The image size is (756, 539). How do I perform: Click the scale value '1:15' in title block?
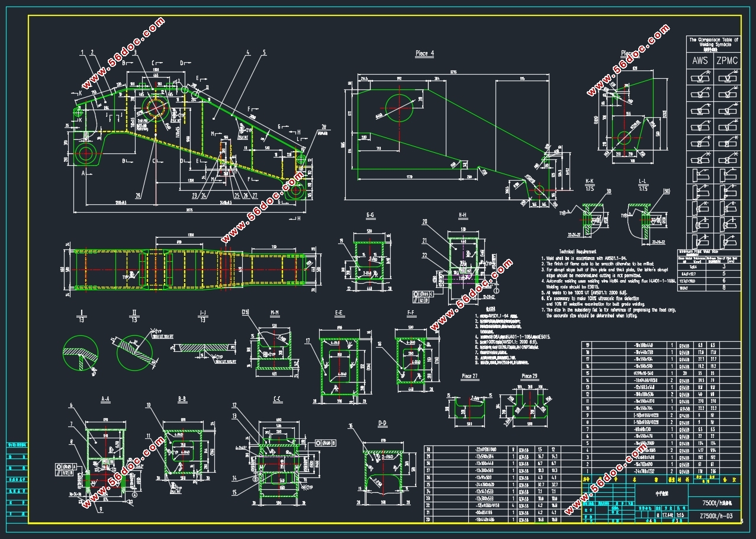point(679,516)
